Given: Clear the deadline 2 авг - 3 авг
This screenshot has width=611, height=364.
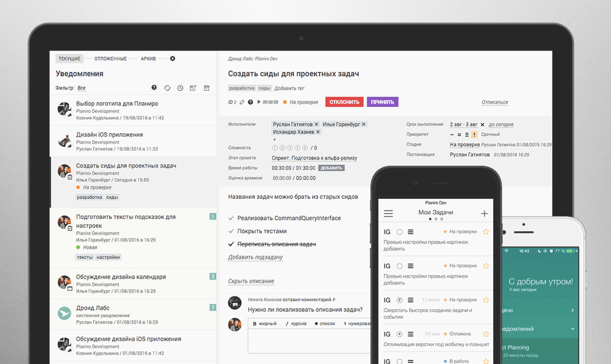Looking at the screenshot, I should coord(483,124).
